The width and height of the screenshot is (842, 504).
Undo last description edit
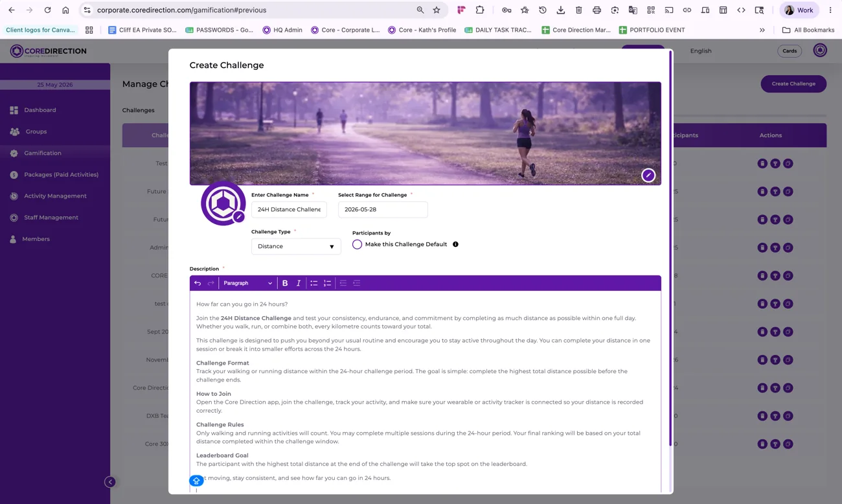(198, 283)
